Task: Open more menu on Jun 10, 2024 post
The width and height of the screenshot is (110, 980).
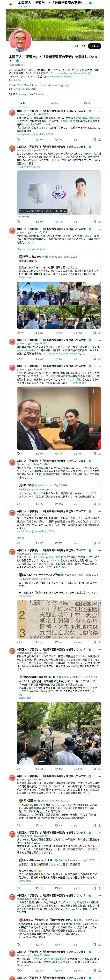Action: pos(100,229)
